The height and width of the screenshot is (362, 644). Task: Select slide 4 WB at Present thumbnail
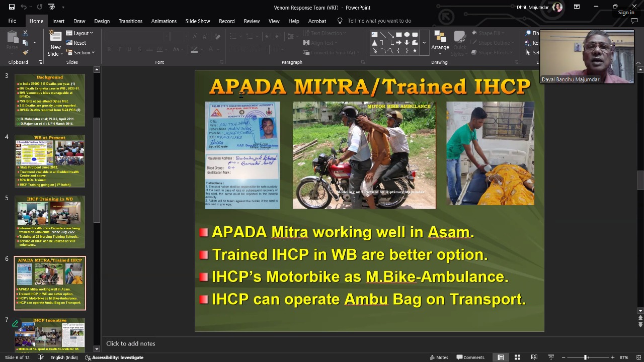[50, 161]
